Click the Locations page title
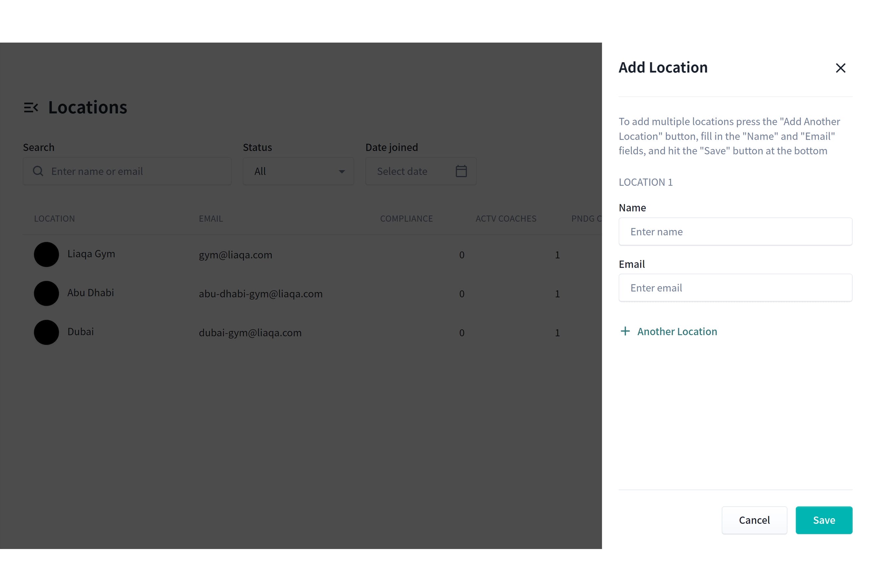 pos(88,107)
